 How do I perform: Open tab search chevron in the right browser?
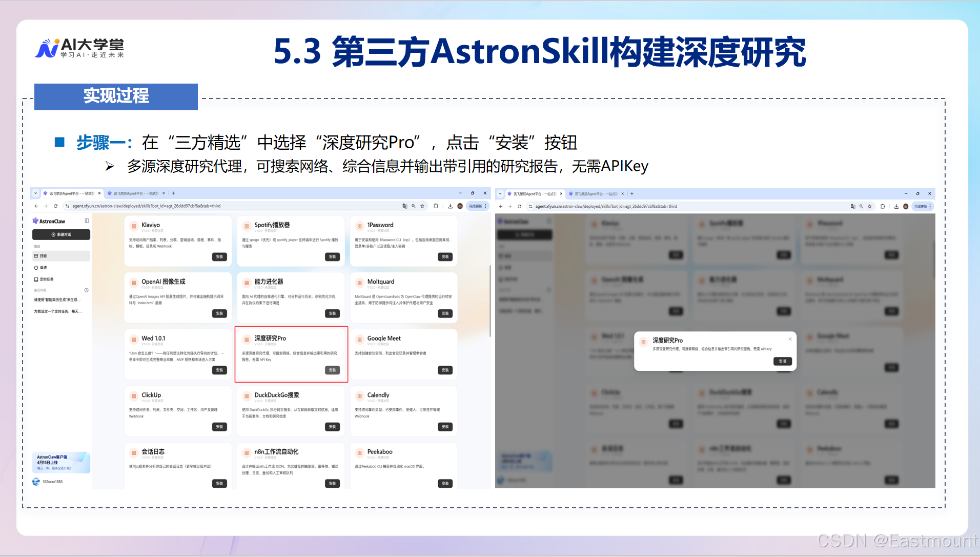click(500, 194)
